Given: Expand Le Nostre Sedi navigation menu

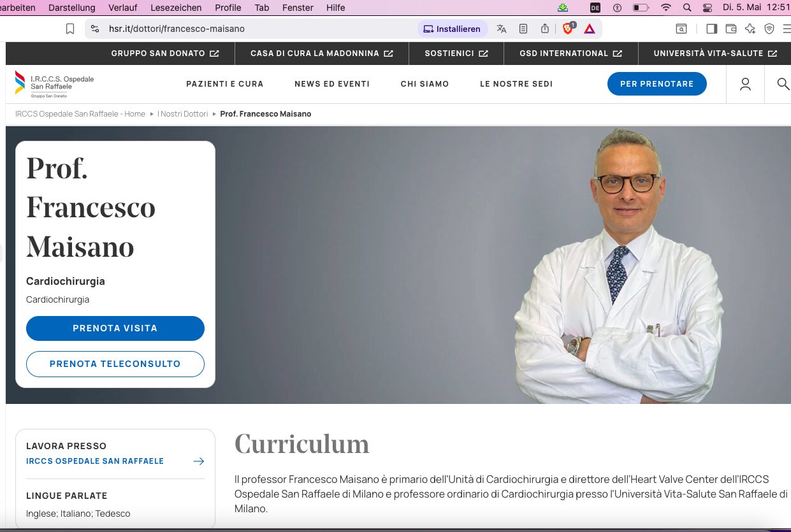Looking at the screenshot, I should click(516, 84).
